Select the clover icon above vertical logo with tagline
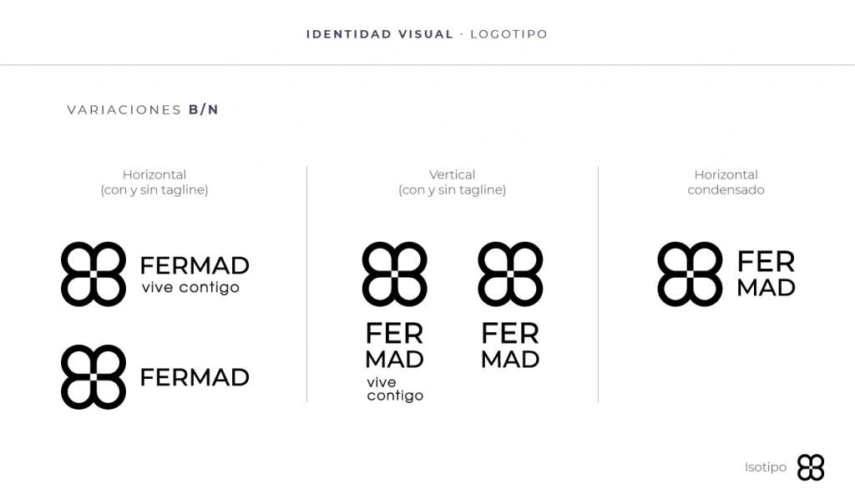Viewport: 855px width, 504px height. (394, 274)
